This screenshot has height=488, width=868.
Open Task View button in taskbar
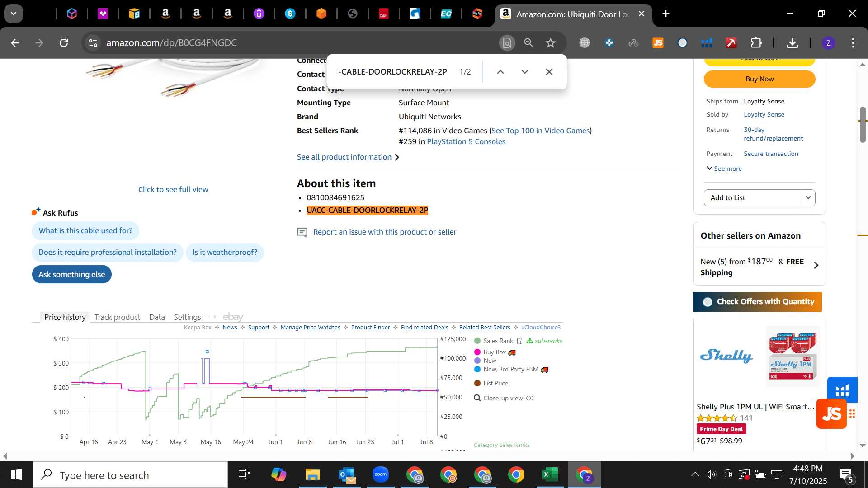(244, 475)
